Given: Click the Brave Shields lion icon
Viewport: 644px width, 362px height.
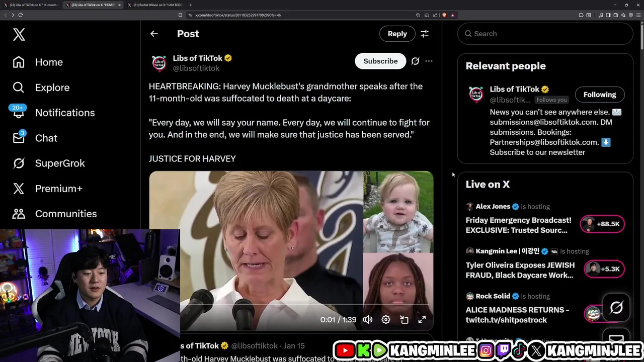Looking at the screenshot, I should [444, 15].
